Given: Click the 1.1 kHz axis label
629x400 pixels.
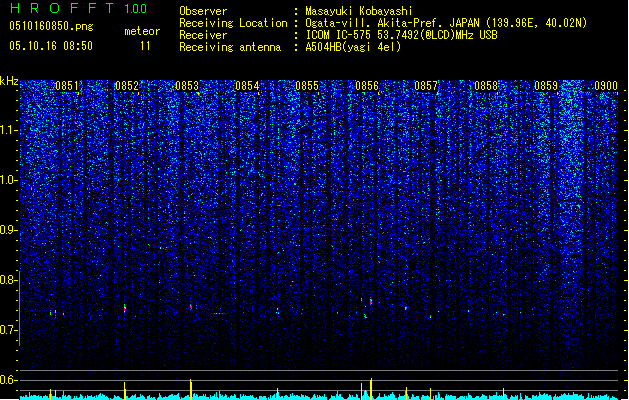Looking at the screenshot, I should tap(9, 130).
